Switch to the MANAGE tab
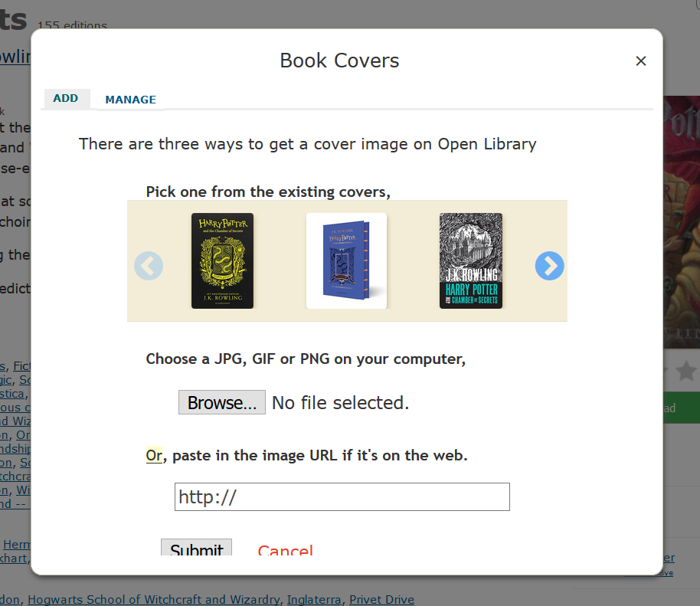 point(130,100)
